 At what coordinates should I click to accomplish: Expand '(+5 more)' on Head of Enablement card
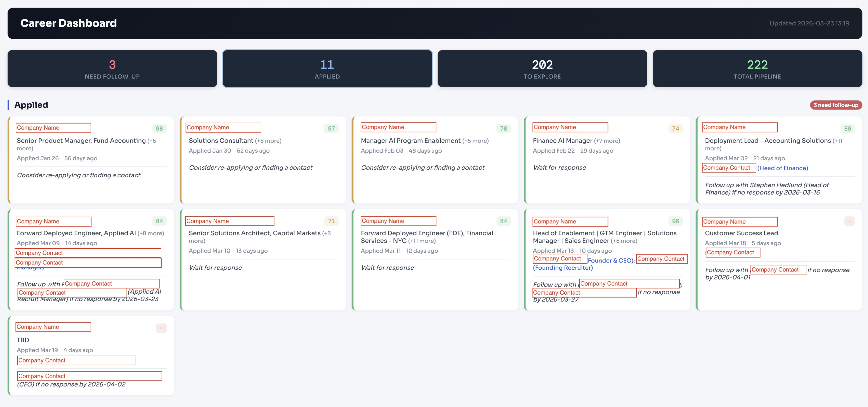624,241
